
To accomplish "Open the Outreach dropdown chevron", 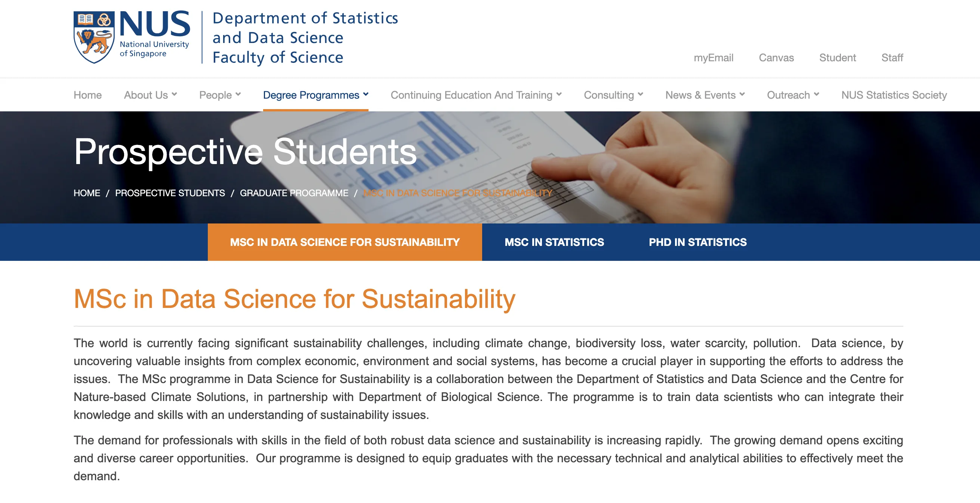I will coord(816,95).
